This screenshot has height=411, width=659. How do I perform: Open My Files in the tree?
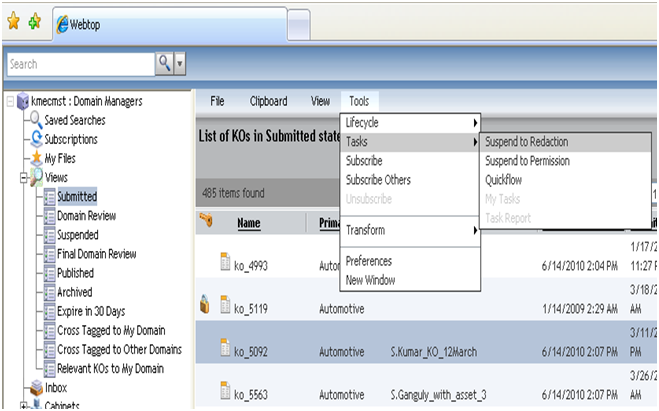60,158
